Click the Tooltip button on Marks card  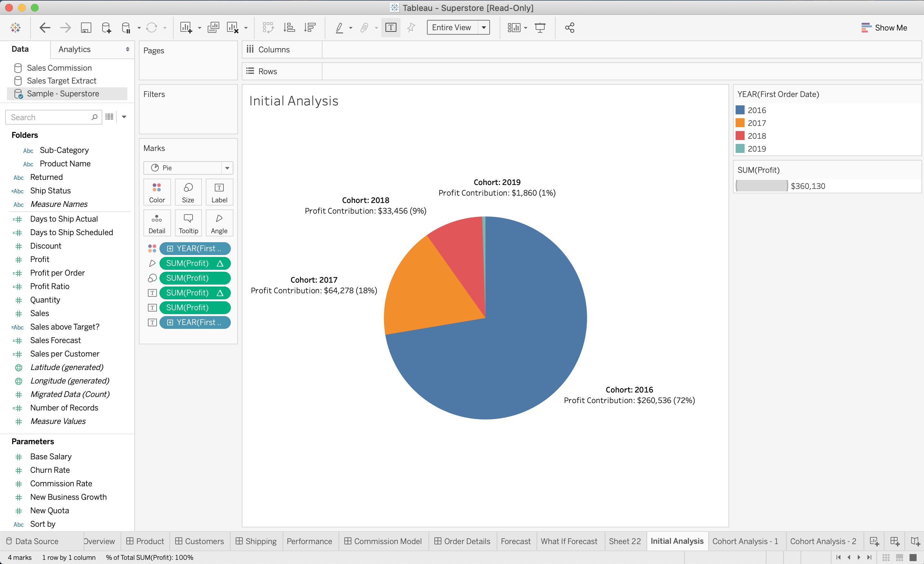coord(188,223)
